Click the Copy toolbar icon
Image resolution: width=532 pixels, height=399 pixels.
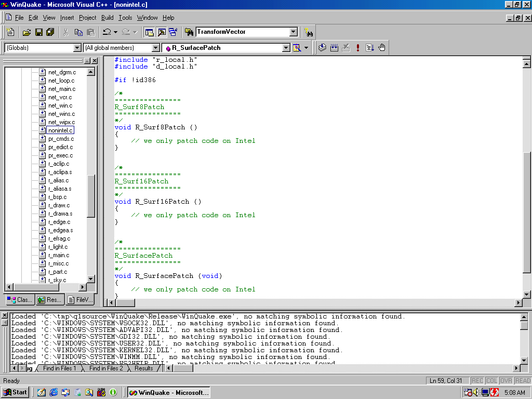78,32
